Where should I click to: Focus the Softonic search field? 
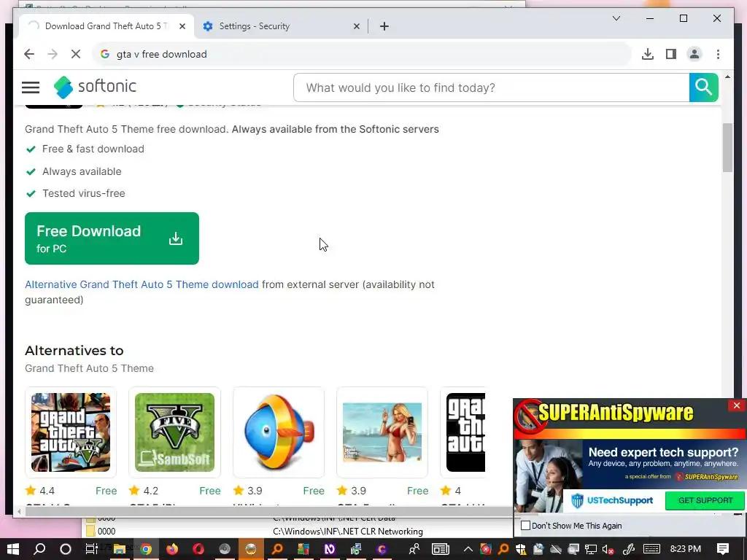click(491, 87)
